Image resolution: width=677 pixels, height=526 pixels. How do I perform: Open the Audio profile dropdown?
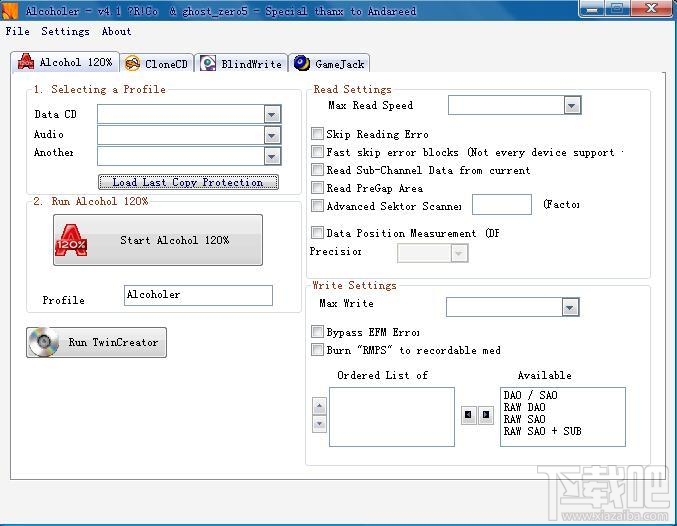(272, 135)
